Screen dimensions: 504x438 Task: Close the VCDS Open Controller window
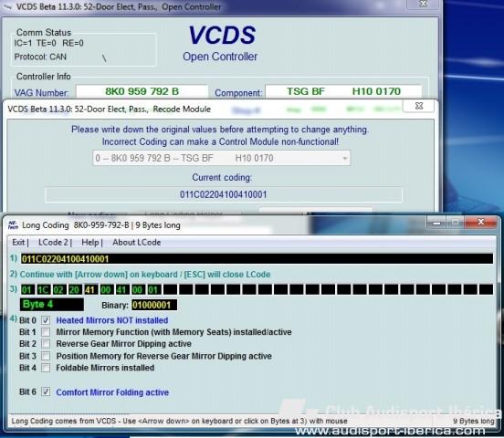coord(424,4)
